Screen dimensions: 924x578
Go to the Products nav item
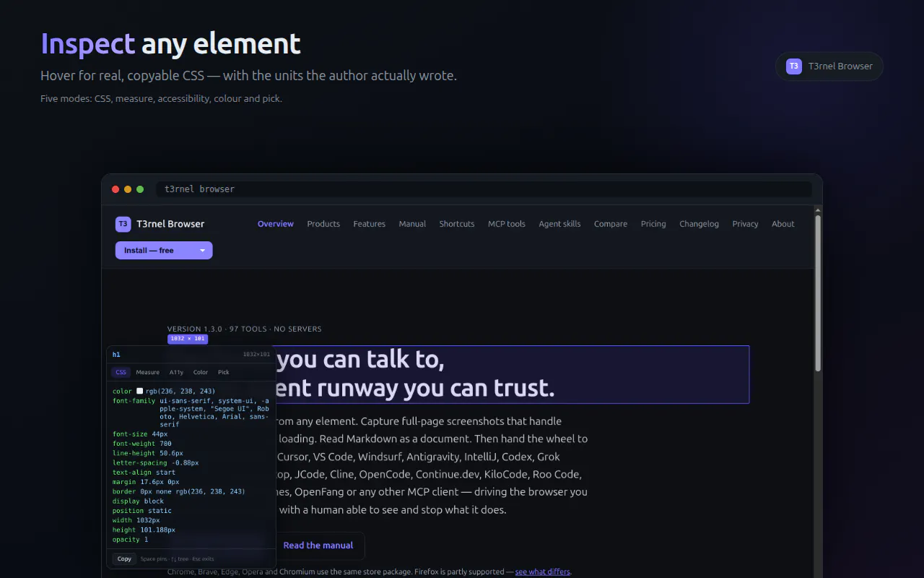point(323,224)
